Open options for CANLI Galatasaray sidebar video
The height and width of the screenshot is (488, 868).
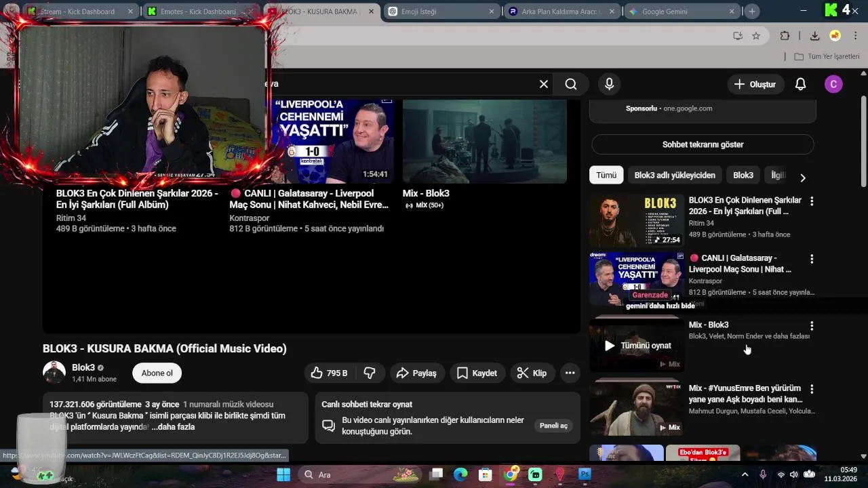(812, 259)
